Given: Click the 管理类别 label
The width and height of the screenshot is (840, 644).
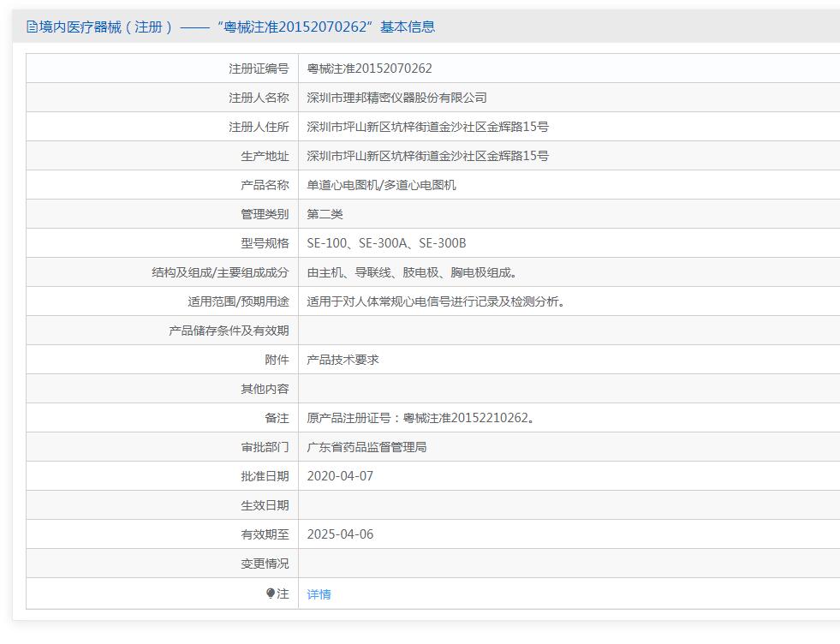Looking at the screenshot, I should (265, 214).
